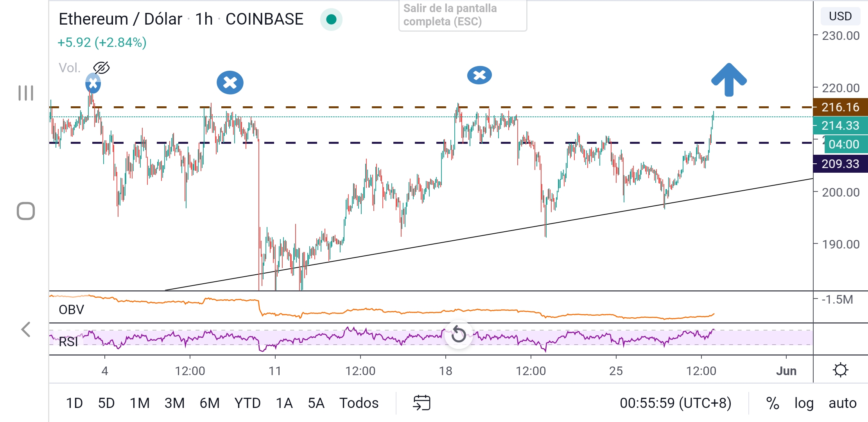Select the 1M date range
Screen dimensions: 868x422
140,403
